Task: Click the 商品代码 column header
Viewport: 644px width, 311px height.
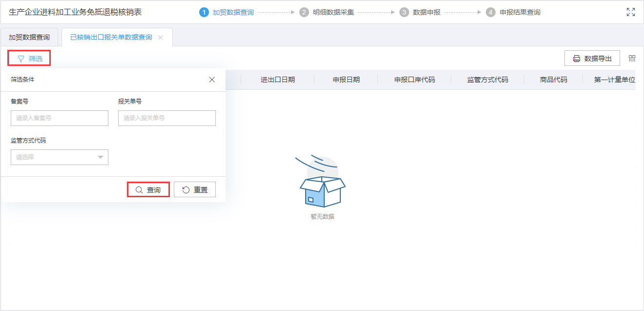Action: pyautogui.click(x=554, y=80)
